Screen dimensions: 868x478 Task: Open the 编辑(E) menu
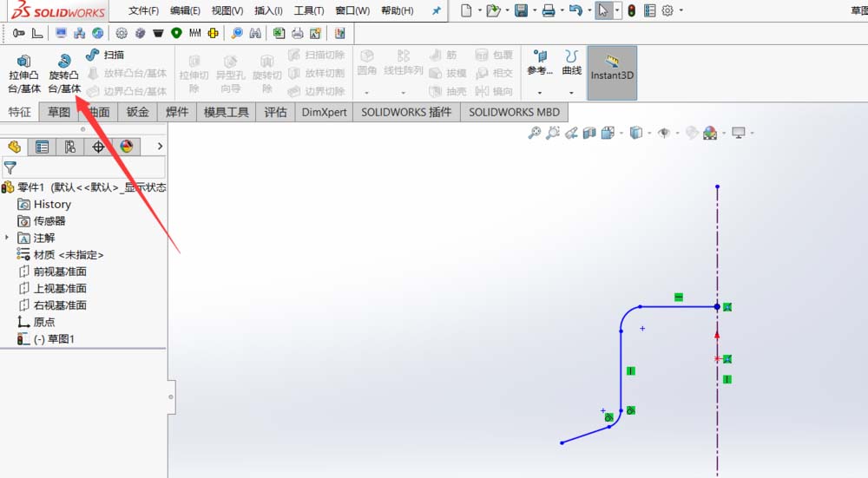pyautogui.click(x=185, y=10)
